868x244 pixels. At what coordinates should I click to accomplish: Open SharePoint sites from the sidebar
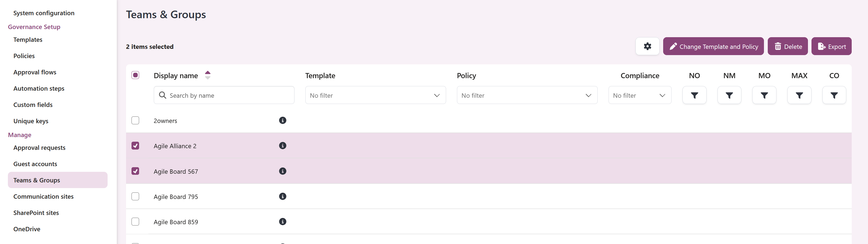tap(36, 212)
